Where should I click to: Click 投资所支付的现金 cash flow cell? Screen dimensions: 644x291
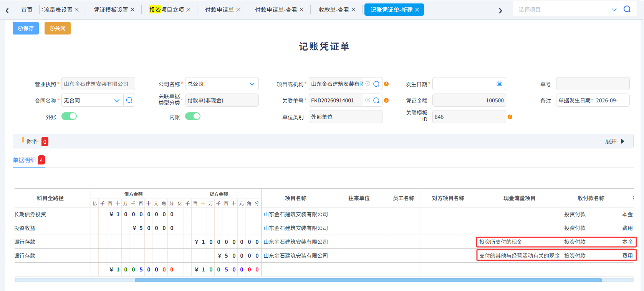pos(520,242)
